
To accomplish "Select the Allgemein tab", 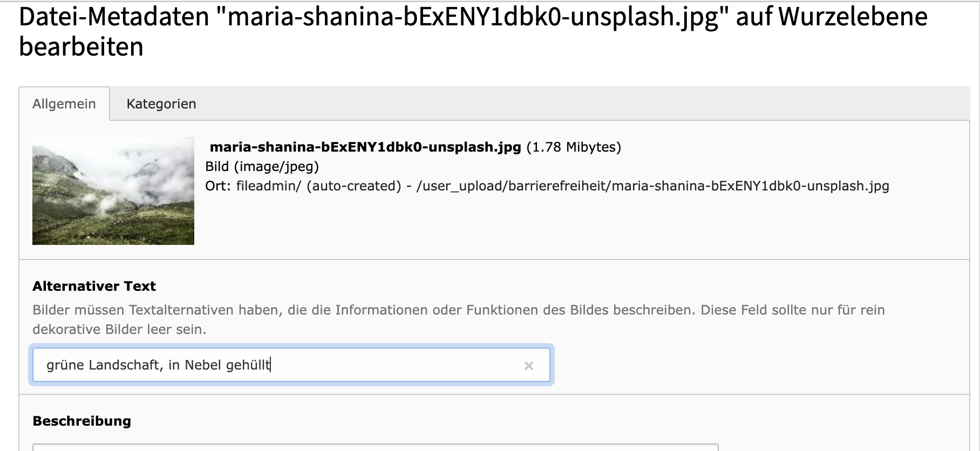I will coord(64,104).
